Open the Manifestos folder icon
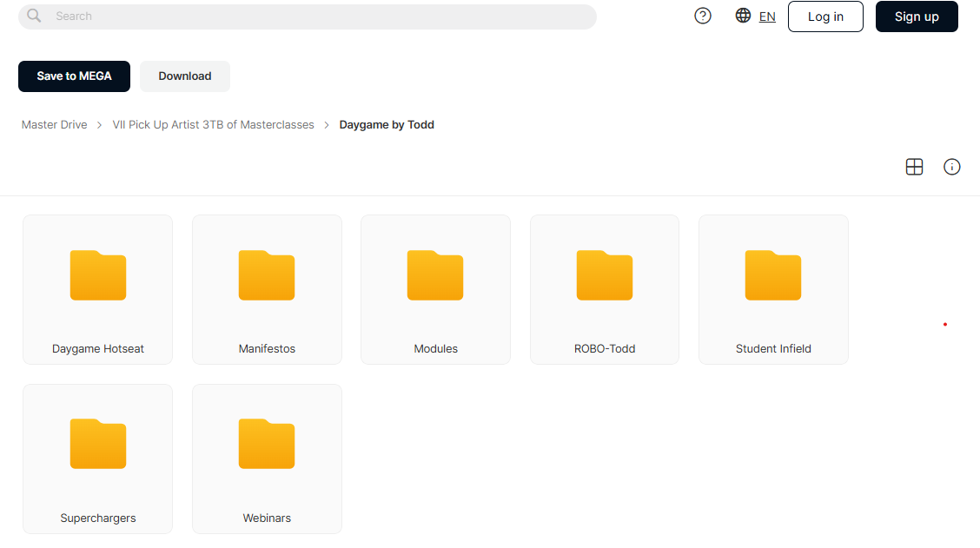Viewport: 980px width, 548px height. [267, 275]
